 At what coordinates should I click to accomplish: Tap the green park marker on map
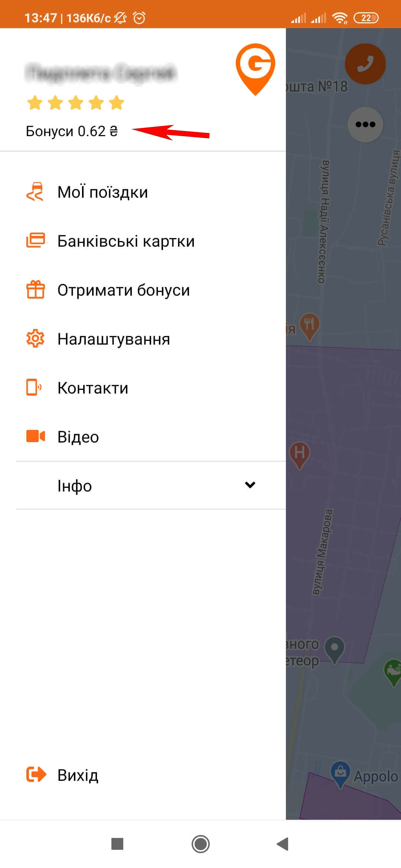pos(393,673)
